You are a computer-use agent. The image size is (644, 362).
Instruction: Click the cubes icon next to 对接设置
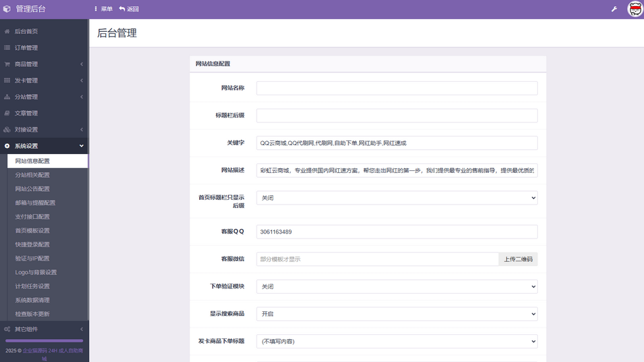(x=7, y=130)
